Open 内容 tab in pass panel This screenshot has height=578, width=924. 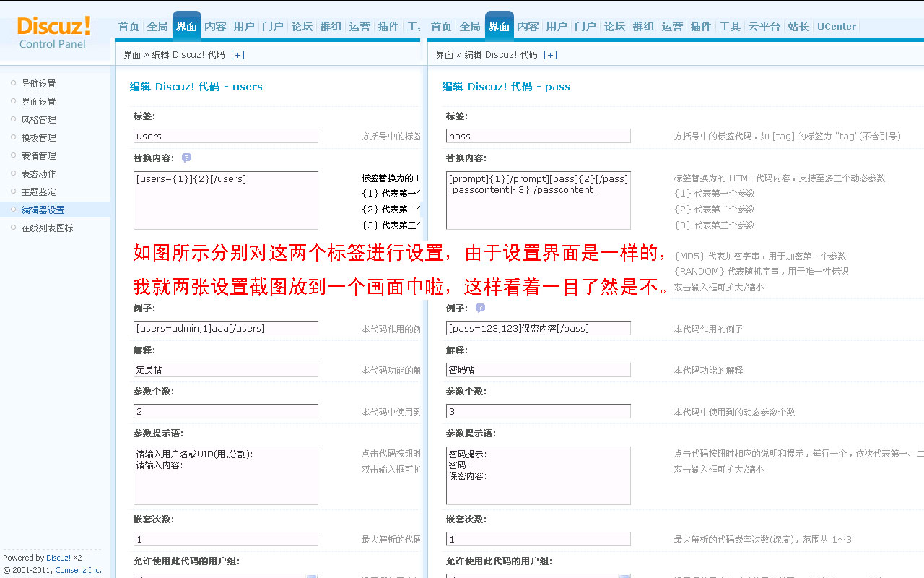tap(528, 27)
